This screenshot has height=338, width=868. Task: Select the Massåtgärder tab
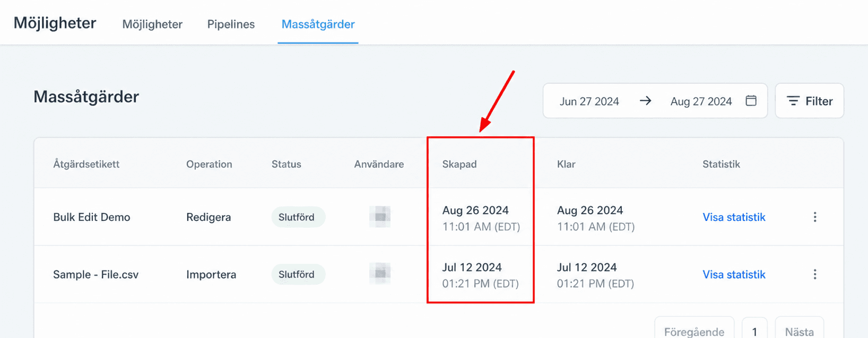[x=318, y=24]
